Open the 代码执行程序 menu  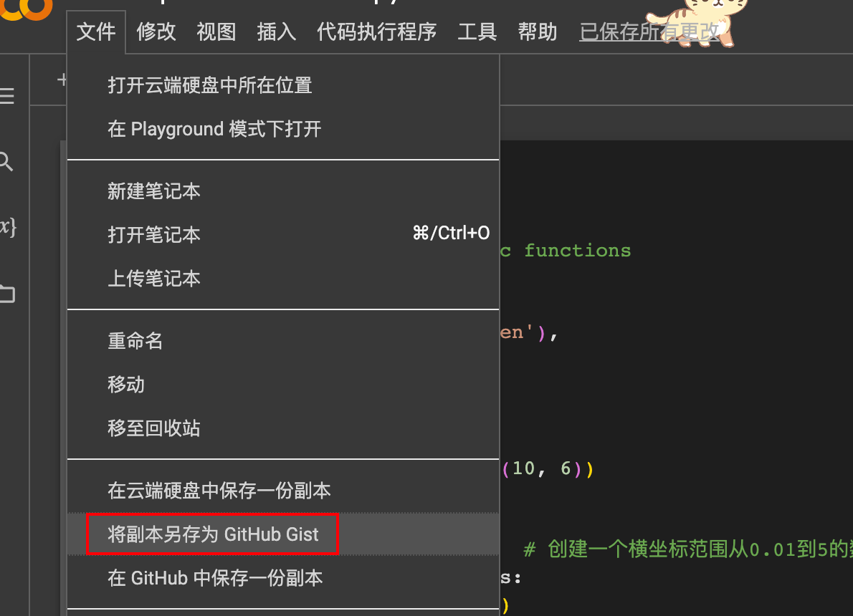377,32
